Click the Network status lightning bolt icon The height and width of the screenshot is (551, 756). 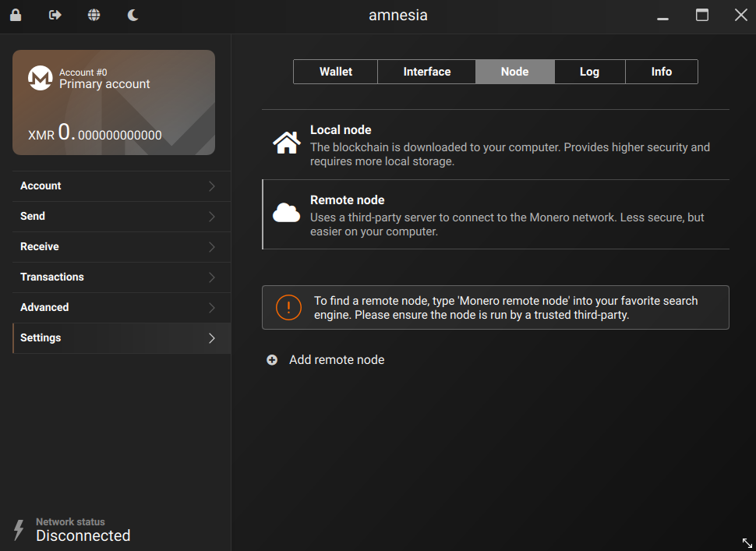[19, 530]
